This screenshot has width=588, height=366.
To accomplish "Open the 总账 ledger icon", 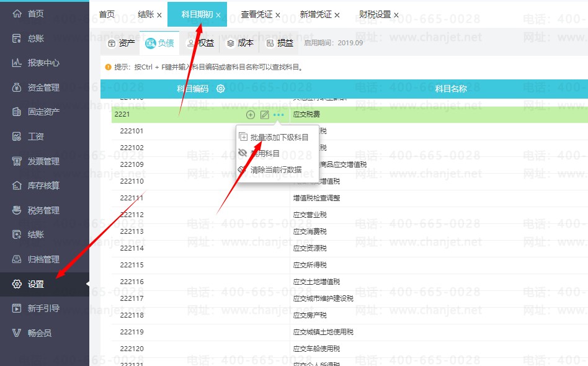I will point(17,38).
